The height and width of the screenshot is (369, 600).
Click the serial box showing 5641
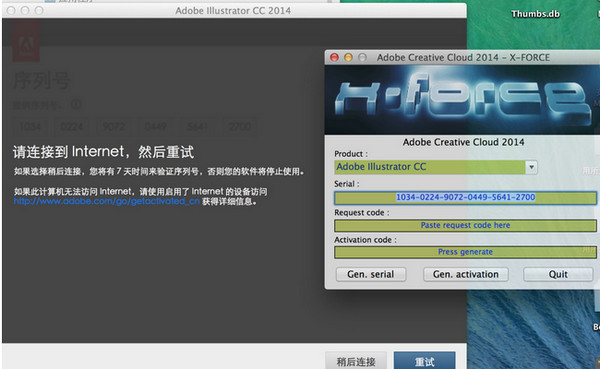(x=197, y=126)
